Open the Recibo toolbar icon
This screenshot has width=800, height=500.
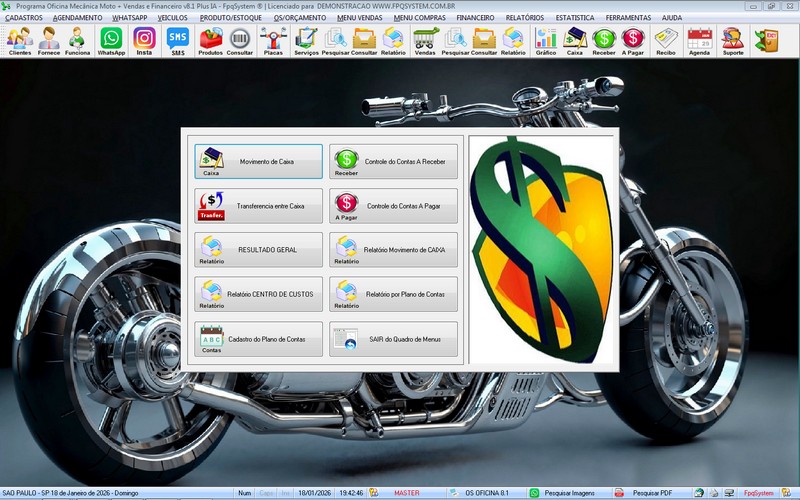666,41
